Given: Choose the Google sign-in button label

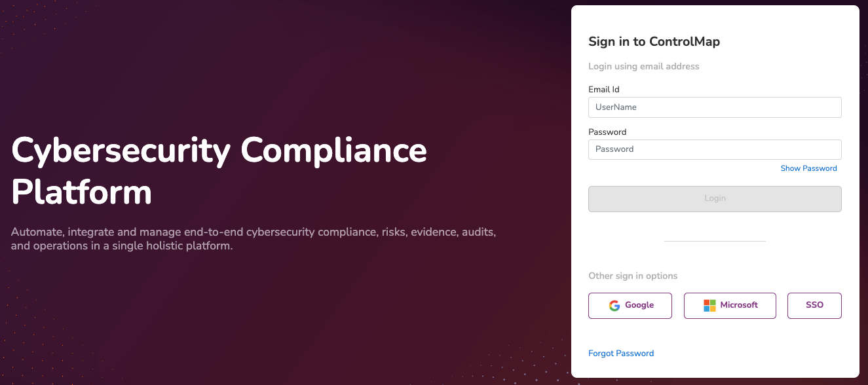Looking at the screenshot, I should click(x=639, y=305).
